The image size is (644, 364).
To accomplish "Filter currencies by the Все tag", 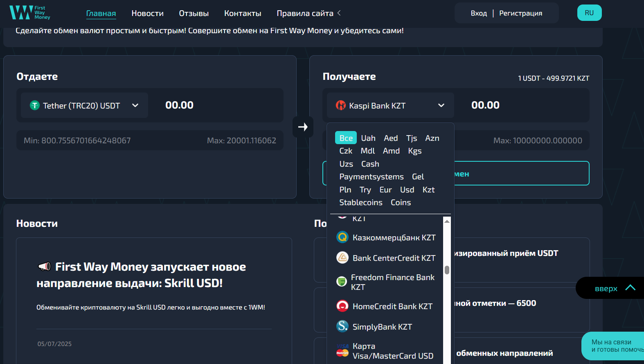I will [x=346, y=138].
